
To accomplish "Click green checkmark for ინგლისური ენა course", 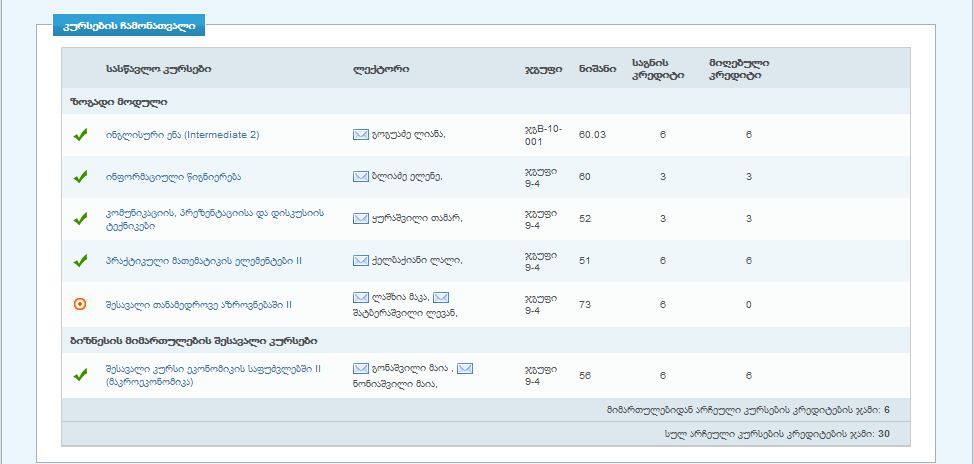I will pyautogui.click(x=81, y=135).
